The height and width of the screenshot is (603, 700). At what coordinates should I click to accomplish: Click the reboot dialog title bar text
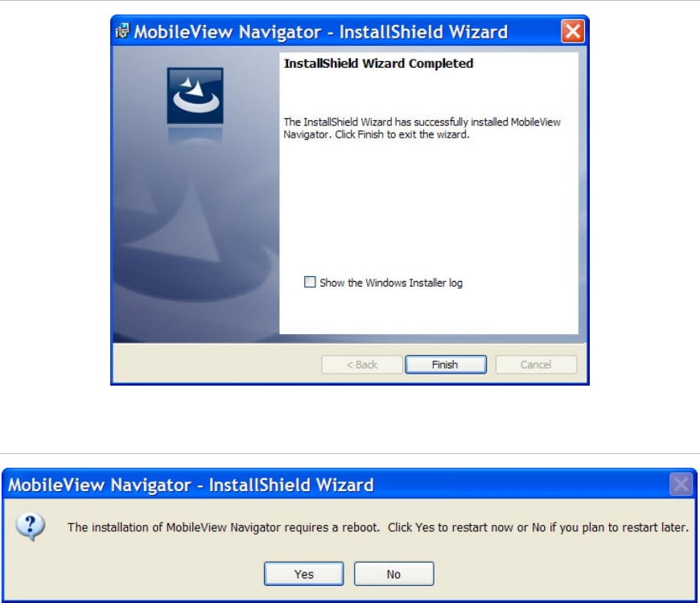click(191, 485)
